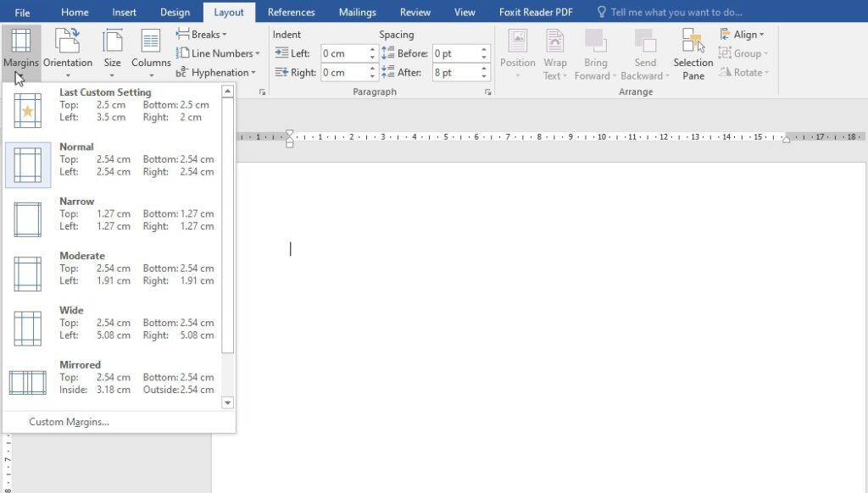Apply the Last Custom Setting margins

(28, 110)
